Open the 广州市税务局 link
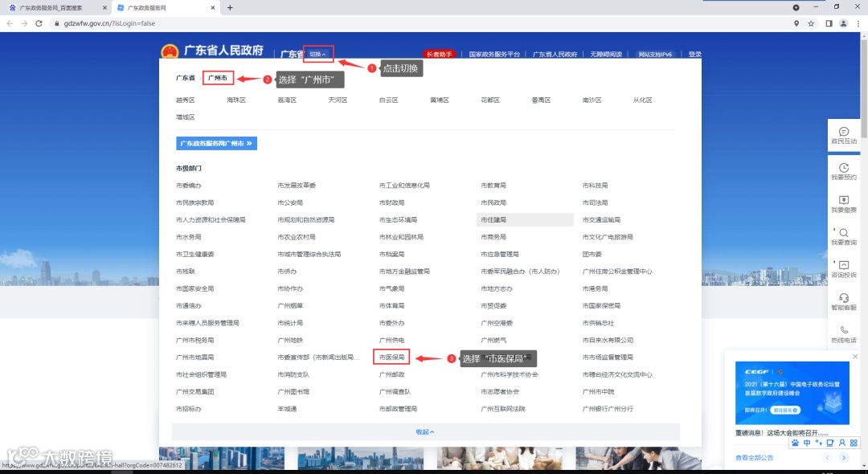This screenshot has width=868, height=474. tap(194, 340)
